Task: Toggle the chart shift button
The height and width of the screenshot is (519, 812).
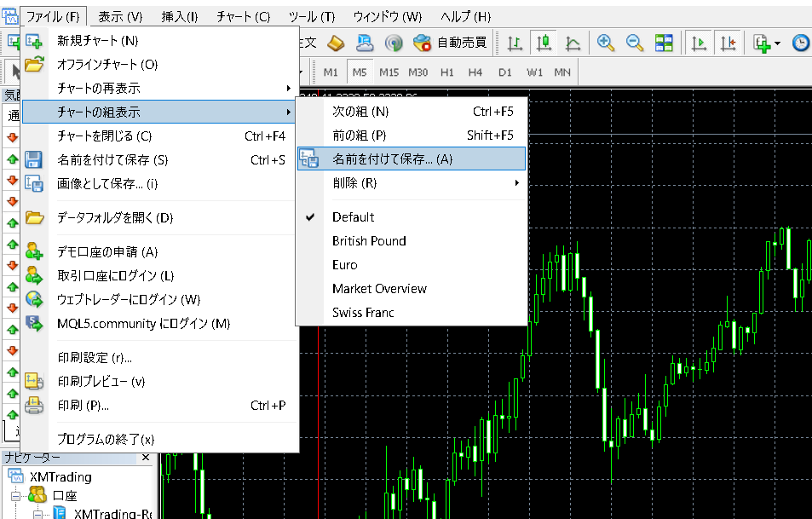Action: tap(727, 43)
